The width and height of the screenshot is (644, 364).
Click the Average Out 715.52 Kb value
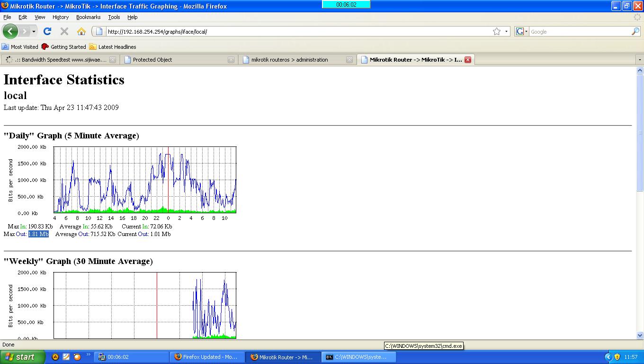pos(103,234)
